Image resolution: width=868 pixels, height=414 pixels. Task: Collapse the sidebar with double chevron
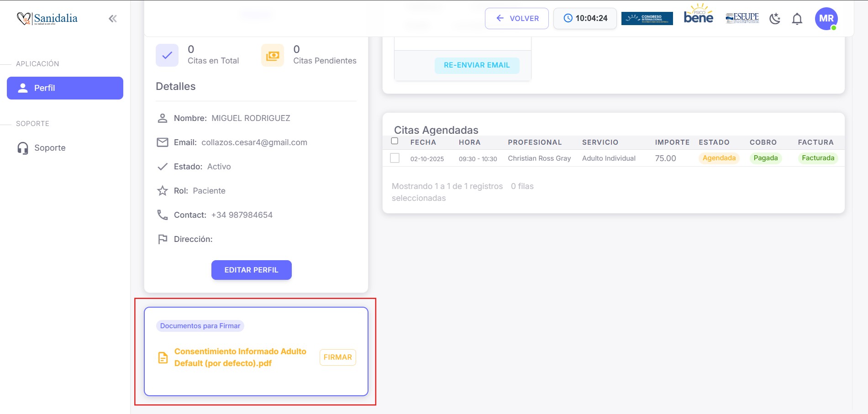(x=113, y=19)
